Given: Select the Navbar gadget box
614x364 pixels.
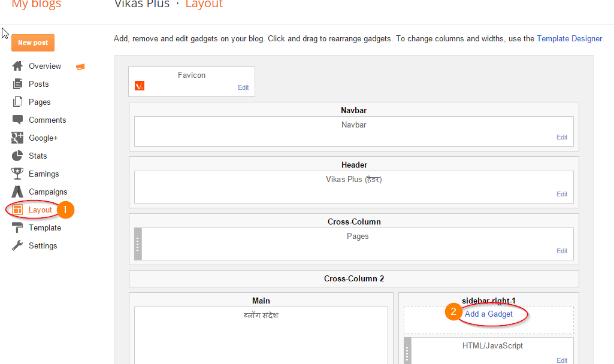Looking at the screenshot, I should coord(354,132).
